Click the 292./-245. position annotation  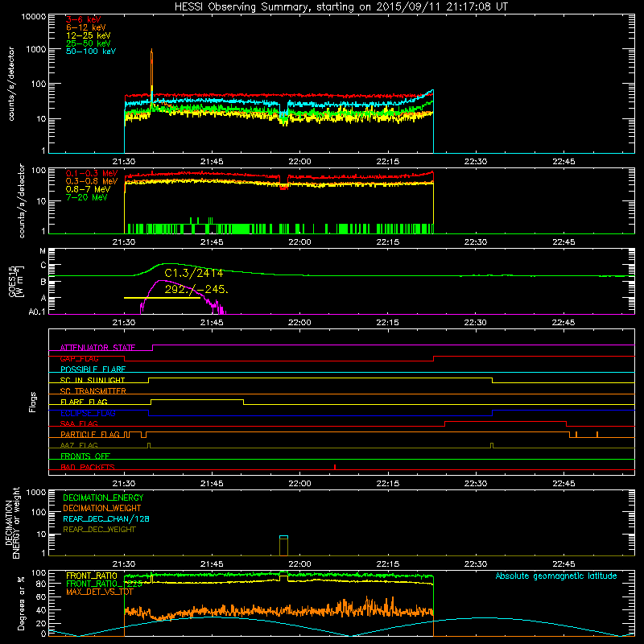pos(196,289)
